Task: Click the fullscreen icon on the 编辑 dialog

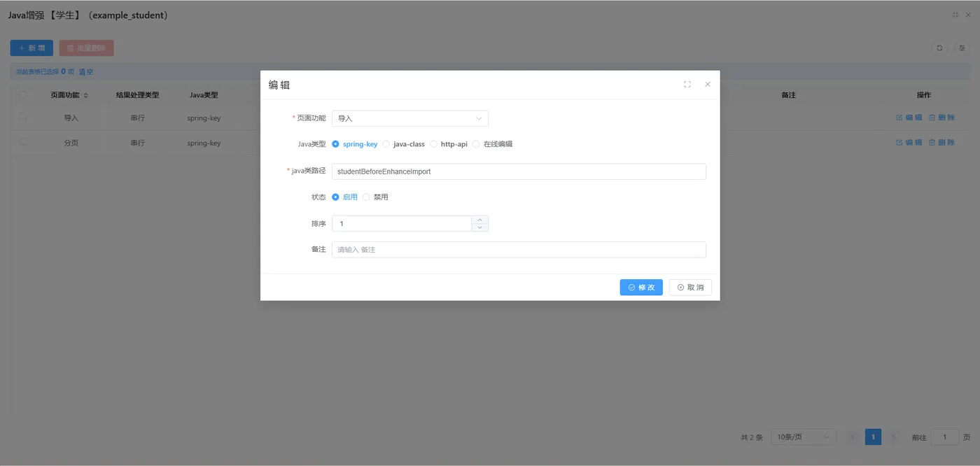Action: tap(687, 83)
